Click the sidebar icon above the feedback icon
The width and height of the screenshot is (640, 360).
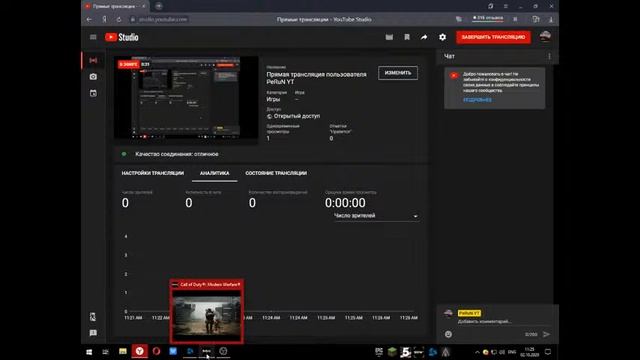click(x=93, y=317)
